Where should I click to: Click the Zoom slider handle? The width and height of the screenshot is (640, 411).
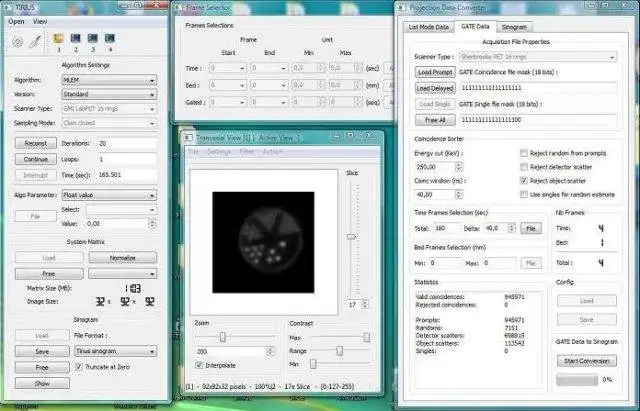222,337
